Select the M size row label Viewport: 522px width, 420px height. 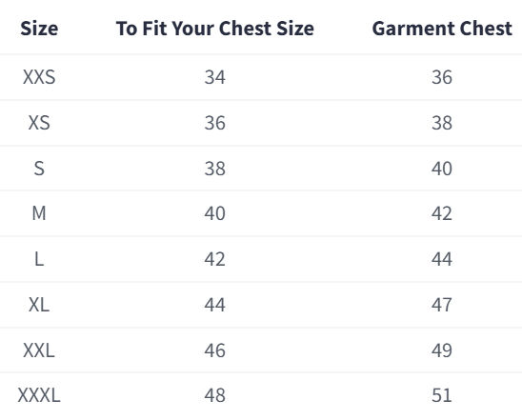[x=39, y=213]
